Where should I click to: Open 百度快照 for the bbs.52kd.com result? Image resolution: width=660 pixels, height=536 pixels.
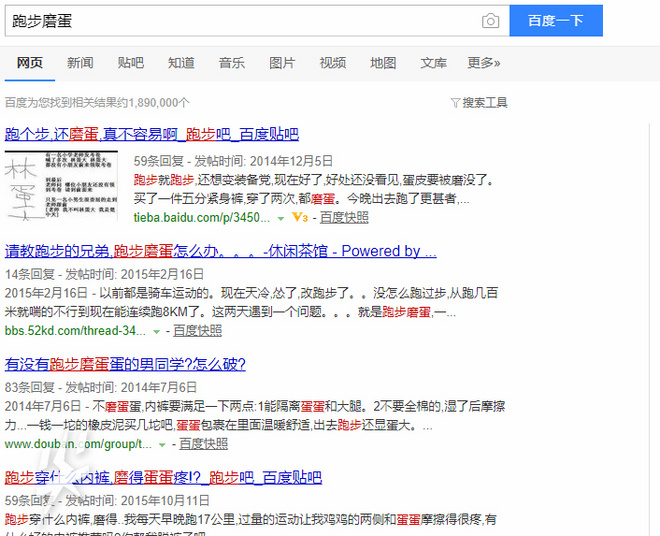[x=197, y=331]
